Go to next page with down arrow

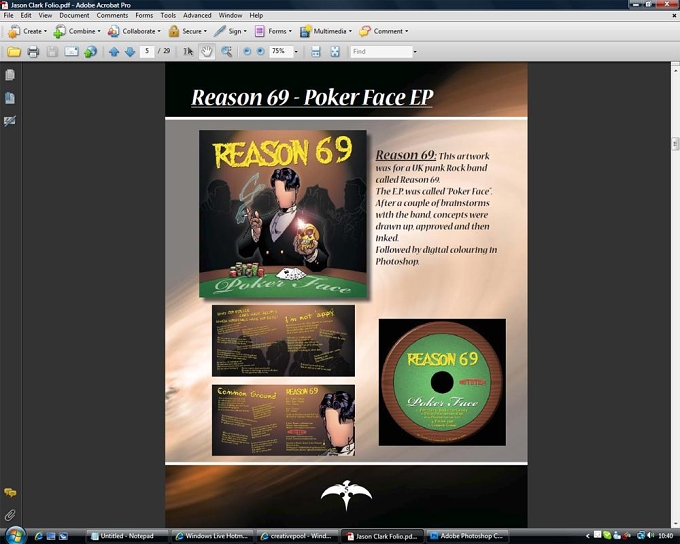130,52
